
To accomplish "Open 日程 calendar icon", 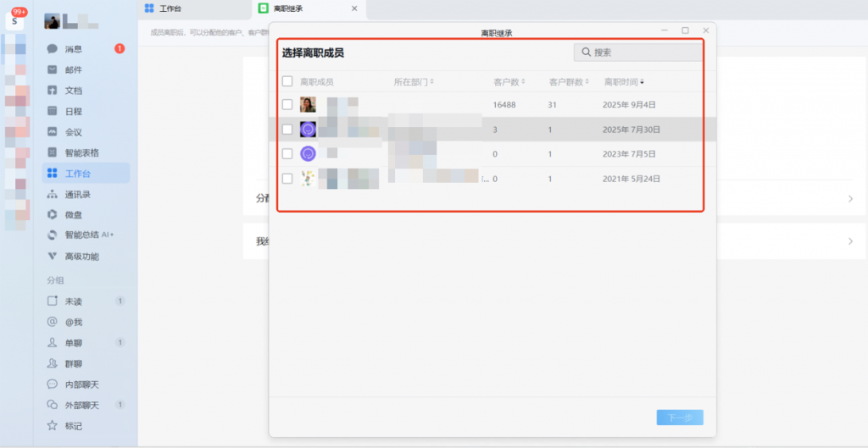I will tap(52, 111).
